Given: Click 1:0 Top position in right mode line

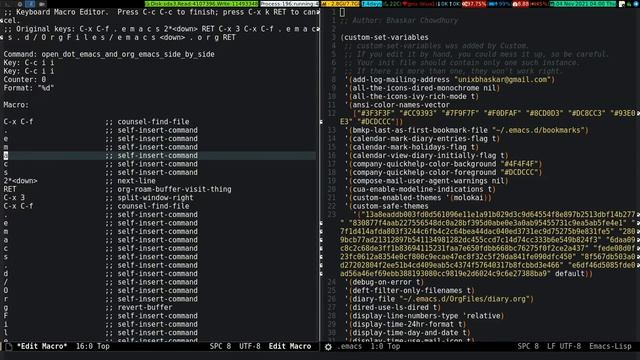Looking at the screenshot, I should [385, 347].
